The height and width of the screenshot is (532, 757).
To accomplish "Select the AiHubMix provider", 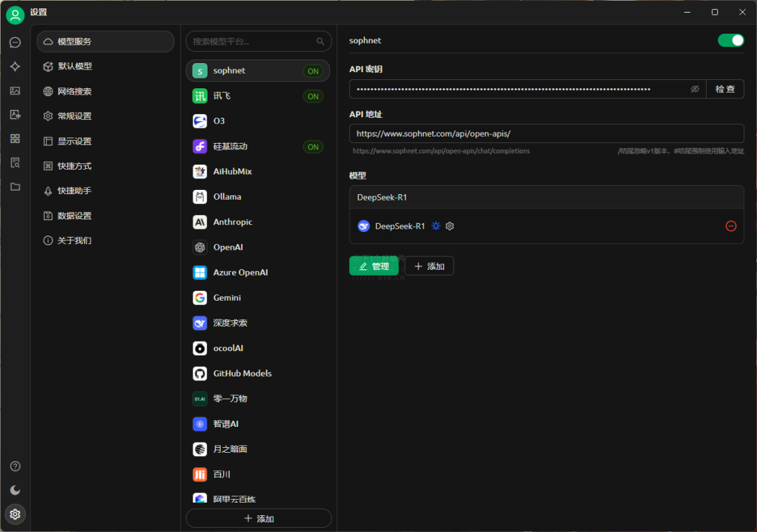I will pyautogui.click(x=258, y=172).
